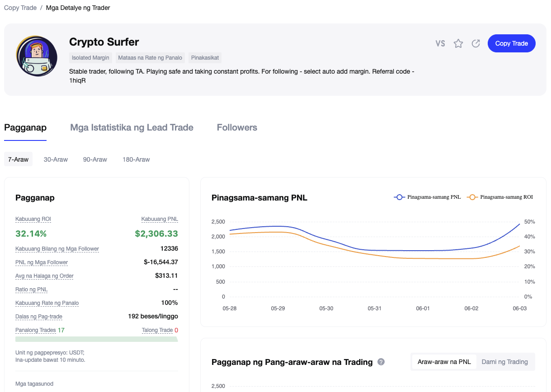Open the Followers tab

click(x=237, y=127)
